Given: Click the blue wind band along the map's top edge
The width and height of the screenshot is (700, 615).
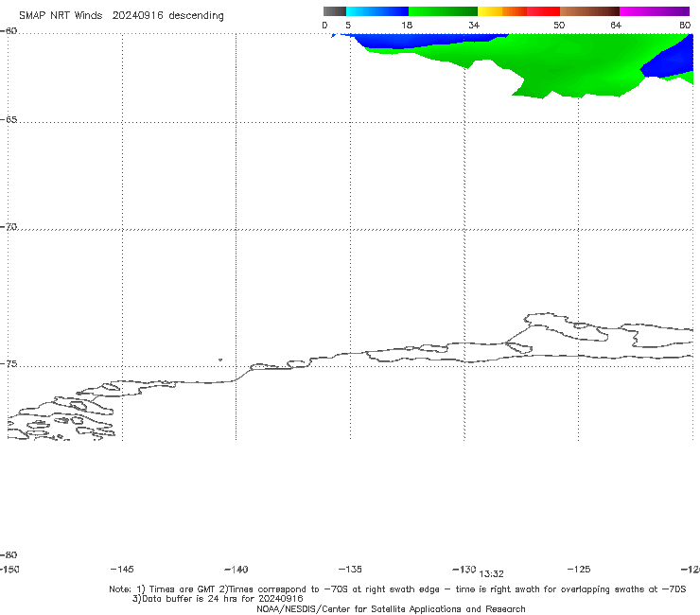Looking at the screenshot, I should click(x=415, y=40).
